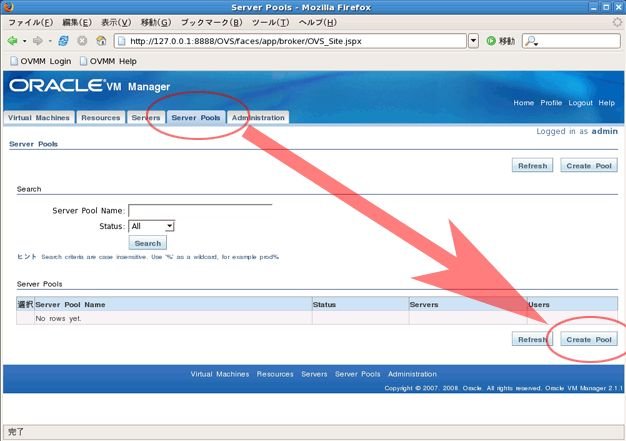The width and height of the screenshot is (626, 441).
Task: Click the top Create Pool button
Action: click(x=589, y=166)
